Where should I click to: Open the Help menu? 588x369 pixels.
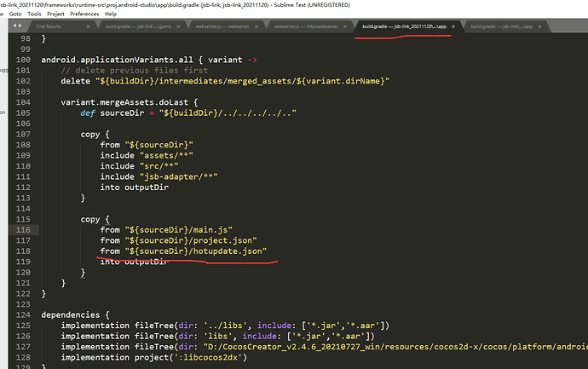coord(111,14)
